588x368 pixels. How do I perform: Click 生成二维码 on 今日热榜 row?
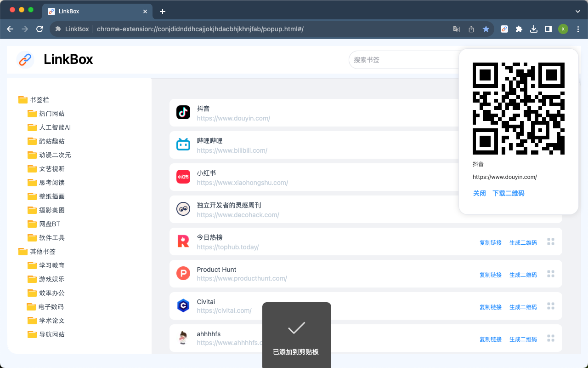[523, 242]
